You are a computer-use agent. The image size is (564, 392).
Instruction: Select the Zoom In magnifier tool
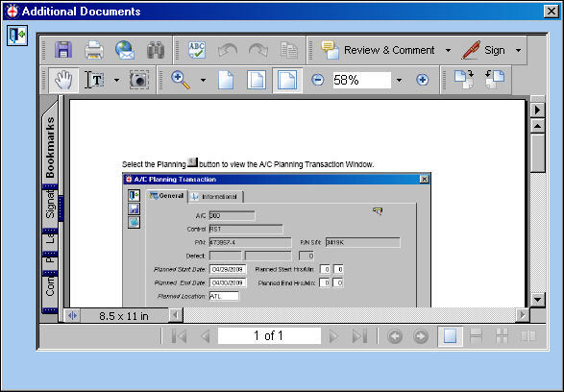[x=181, y=80]
